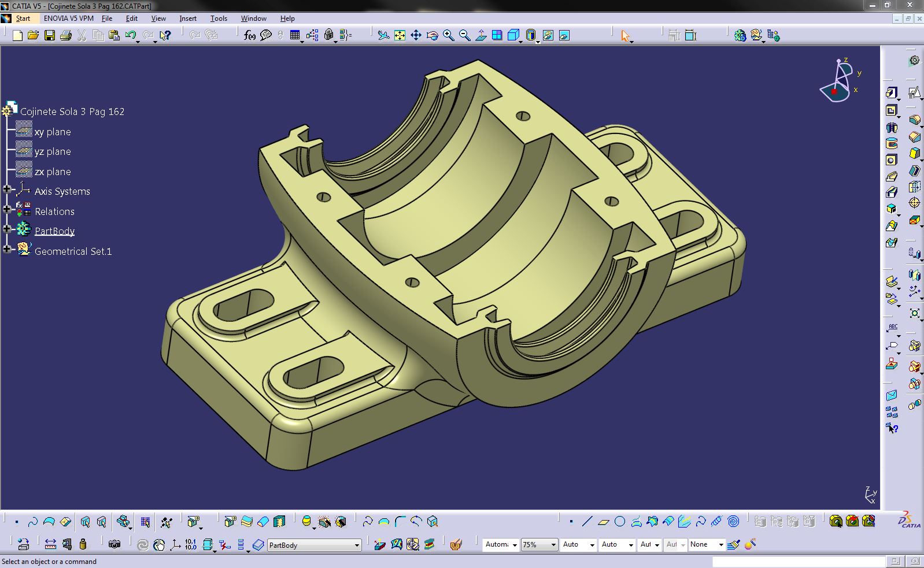This screenshot has height=568, width=924.
Task: Click the Spiral curve tool icon
Action: (733, 522)
